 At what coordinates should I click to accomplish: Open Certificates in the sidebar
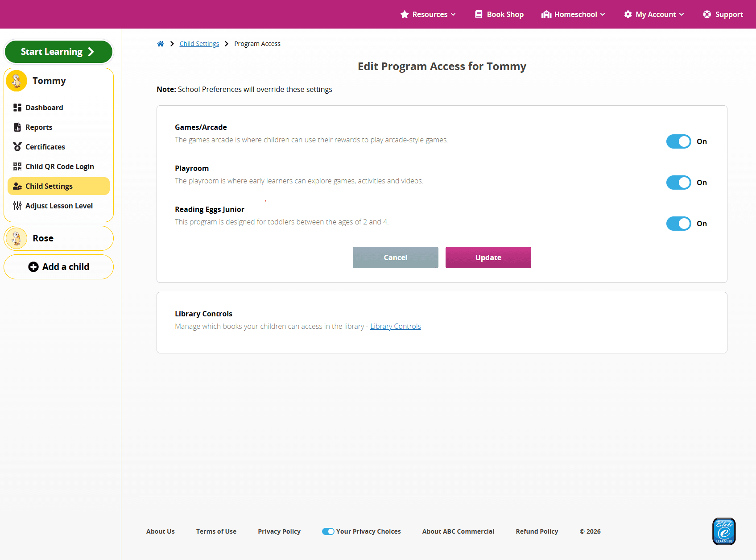(x=58, y=147)
